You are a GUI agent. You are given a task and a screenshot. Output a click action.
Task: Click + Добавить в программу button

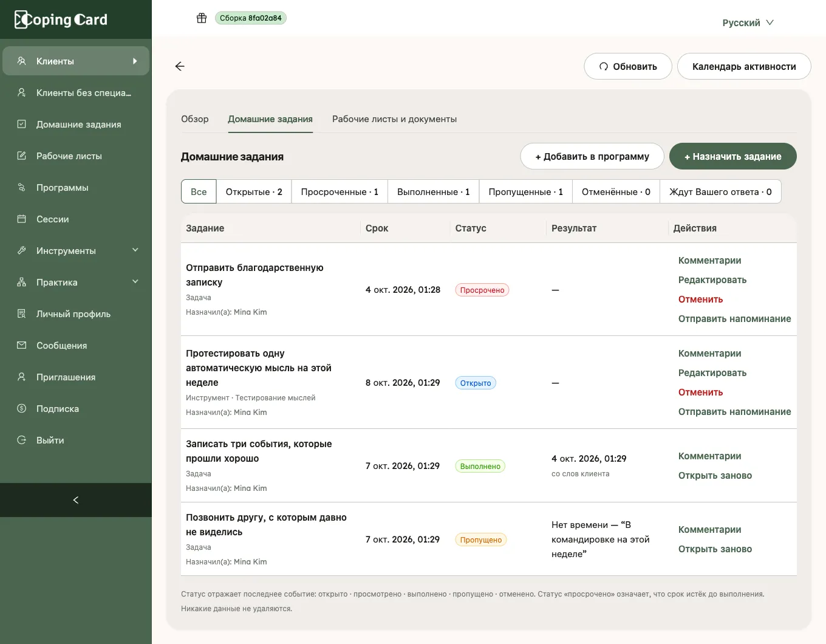(592, 156)
